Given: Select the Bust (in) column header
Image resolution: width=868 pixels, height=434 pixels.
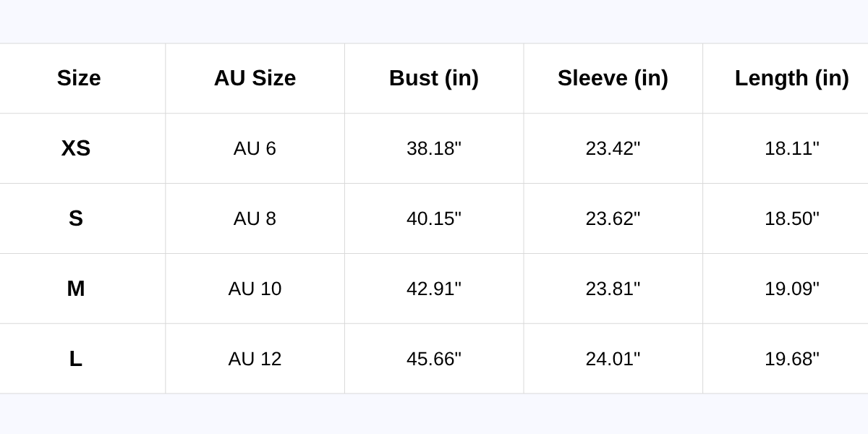Looking at the screenshot, I should (x=434, y=78).
